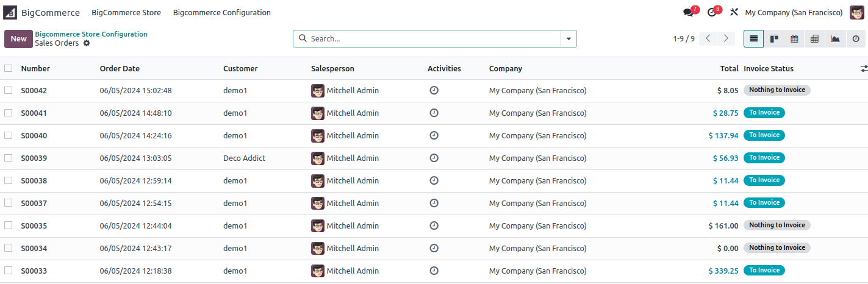Click the activity clock for order S00042
Viewport: 868px width, 284px height.
(434, 90)
